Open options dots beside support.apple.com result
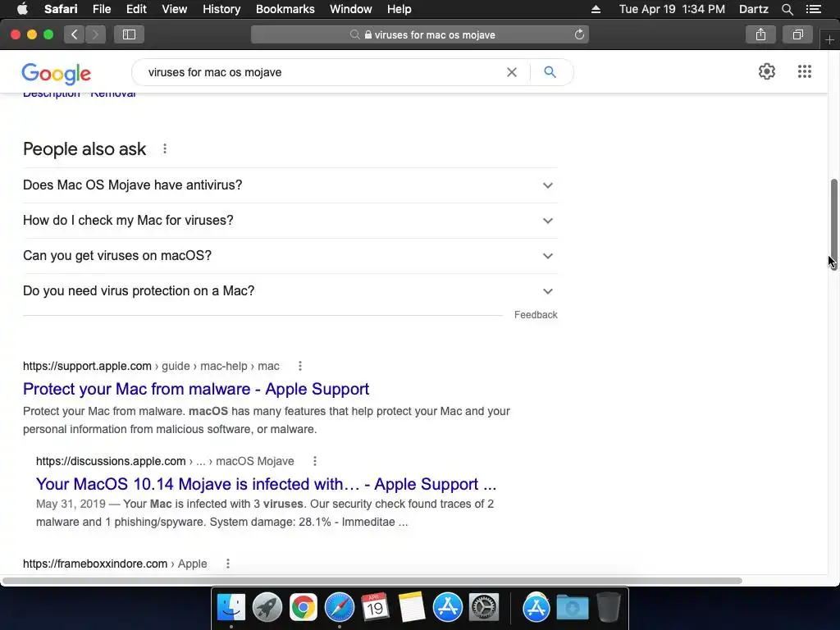 point(300,366)
